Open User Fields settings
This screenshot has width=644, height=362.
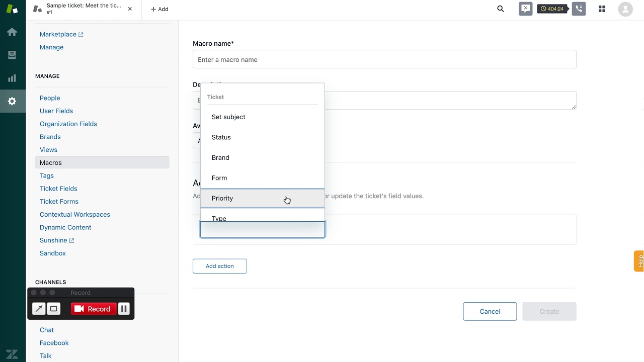56,111
